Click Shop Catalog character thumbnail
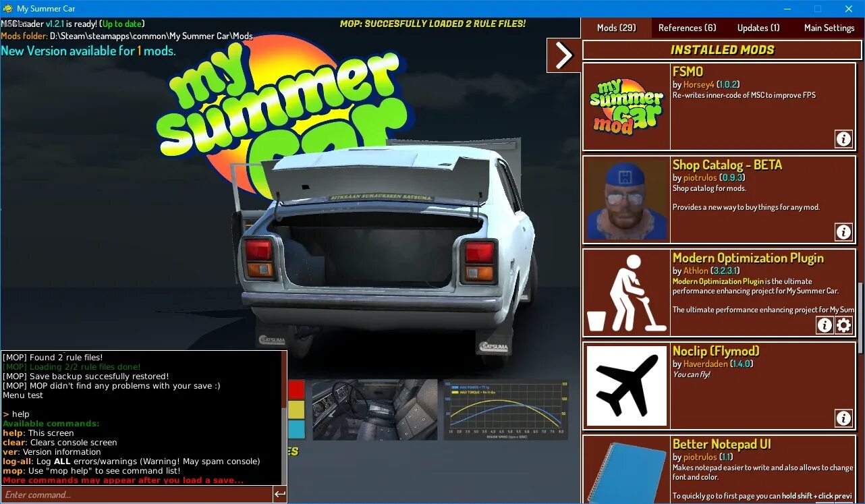 click(x=627, y=200)
